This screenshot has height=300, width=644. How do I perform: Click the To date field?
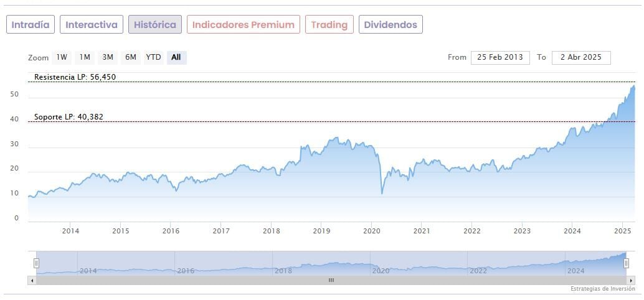coord(581,57)
